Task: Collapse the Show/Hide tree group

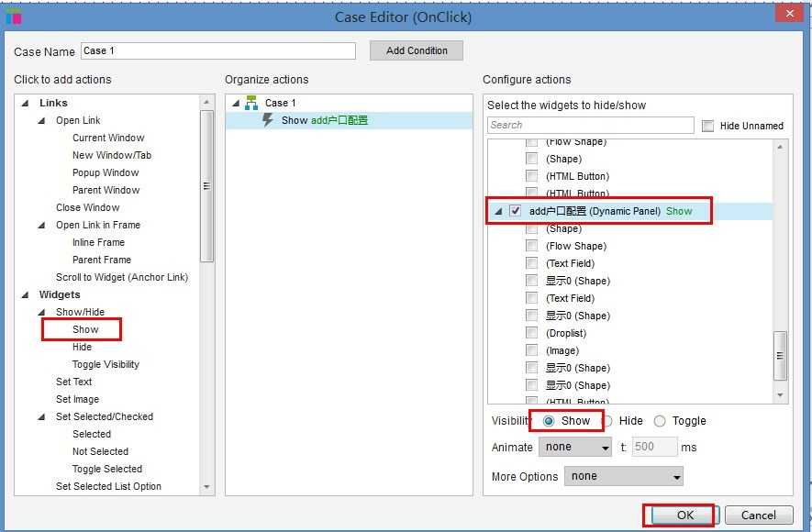Action: pyautogui.click(x=41, y=312)
